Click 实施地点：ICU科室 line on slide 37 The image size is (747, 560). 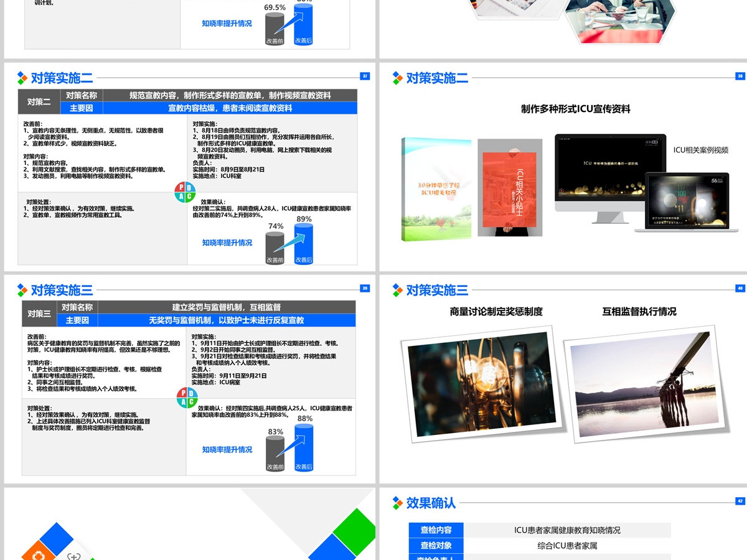pyautogui.click(x=217, y=176)
